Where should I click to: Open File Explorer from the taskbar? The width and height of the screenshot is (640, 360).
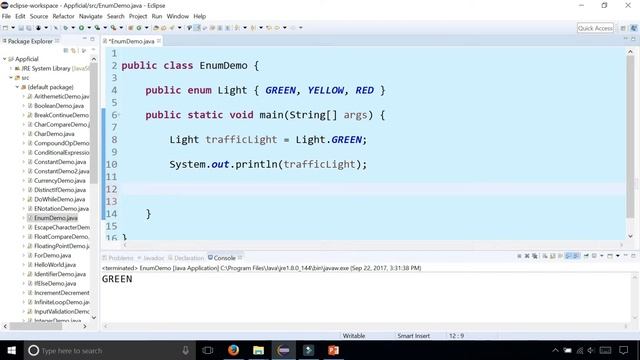(258, 350)
